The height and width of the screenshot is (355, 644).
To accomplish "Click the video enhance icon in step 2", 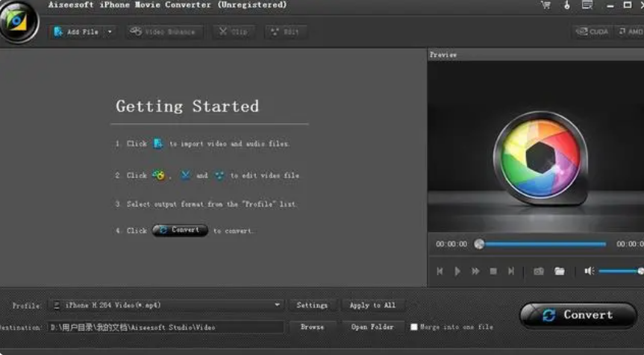I will (x=158, y=175).
